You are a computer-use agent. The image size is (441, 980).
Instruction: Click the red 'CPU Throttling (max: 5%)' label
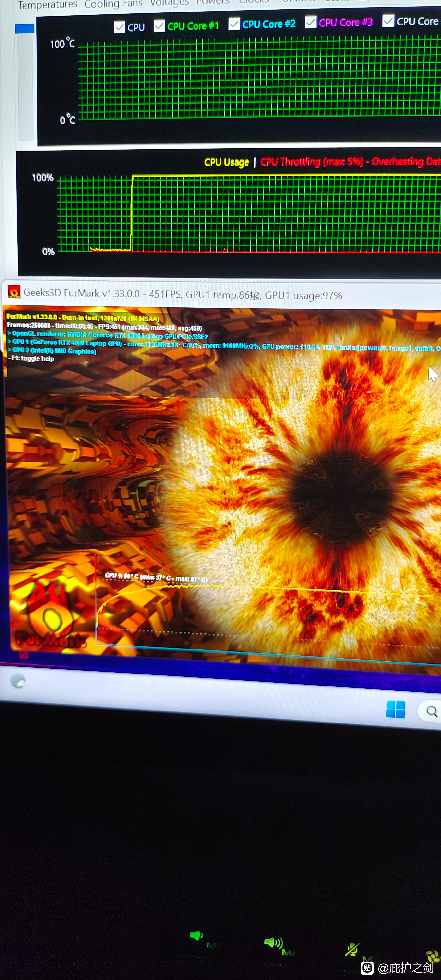pos(312,162)
